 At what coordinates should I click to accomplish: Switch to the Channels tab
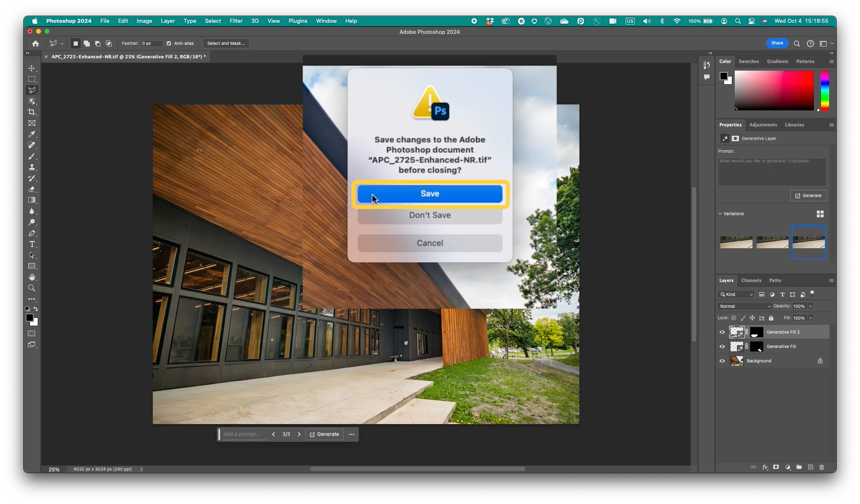pyautogui.click(x=751, y=280)
